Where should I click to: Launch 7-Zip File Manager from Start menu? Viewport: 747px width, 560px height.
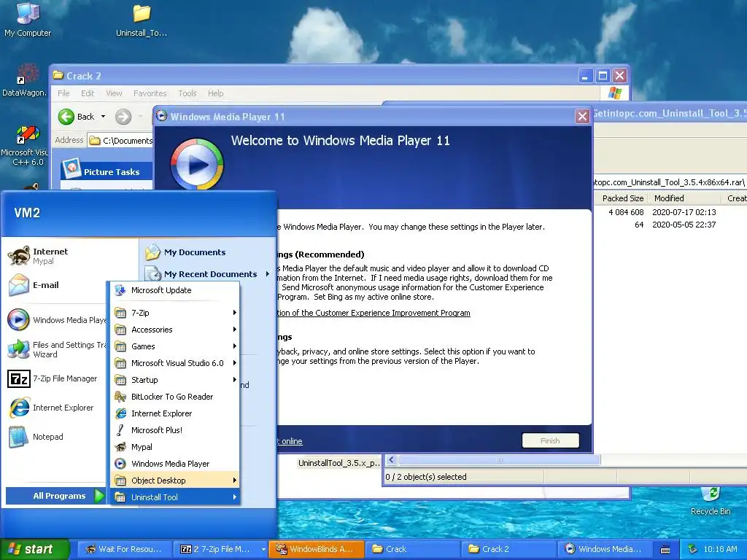[x=53, y=378]
